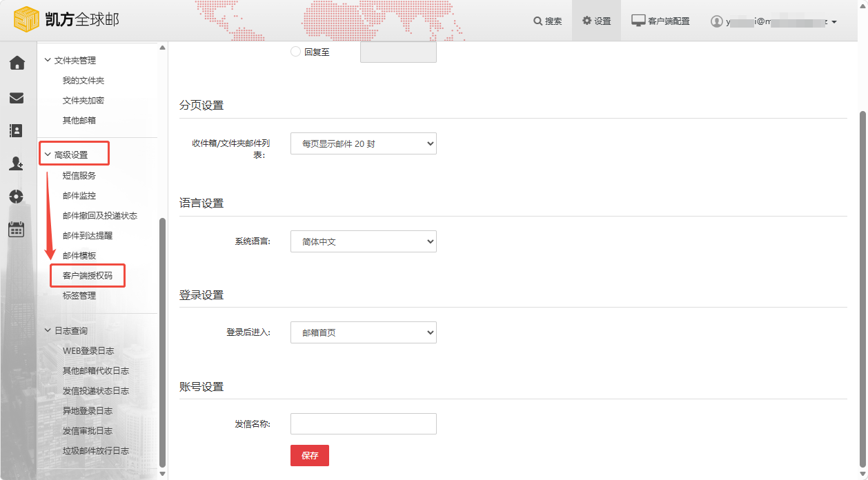The height and width of the screenshot is (480, 868).
Task: Open the 每页显示邮件 20 封 dropdown
Action: click(364, 143)
